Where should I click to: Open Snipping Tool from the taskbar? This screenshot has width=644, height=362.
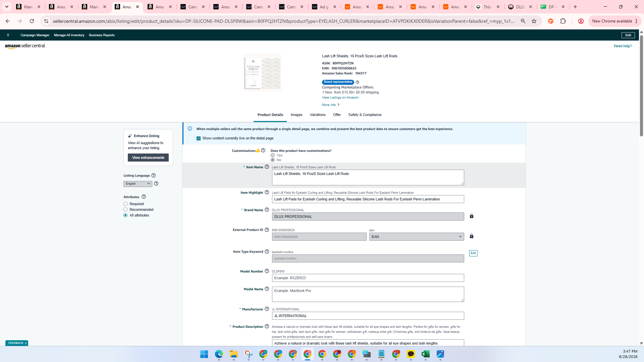[249, 354]
